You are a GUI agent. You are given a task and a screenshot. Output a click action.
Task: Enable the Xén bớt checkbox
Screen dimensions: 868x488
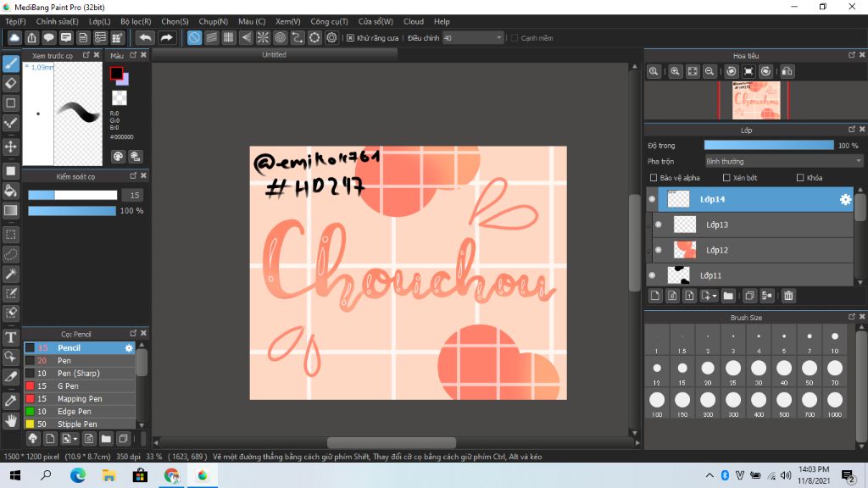coord(726,178)
